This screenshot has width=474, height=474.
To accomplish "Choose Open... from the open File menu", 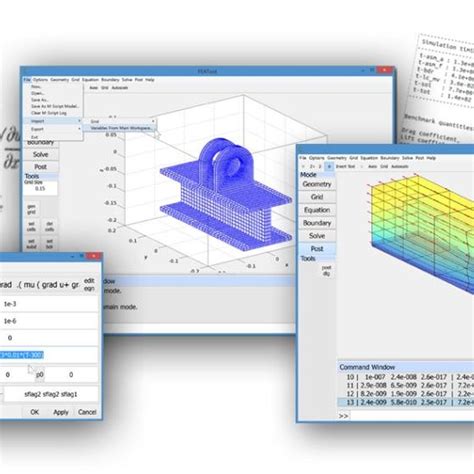I will pyautogui.click(x=37, y=93).
